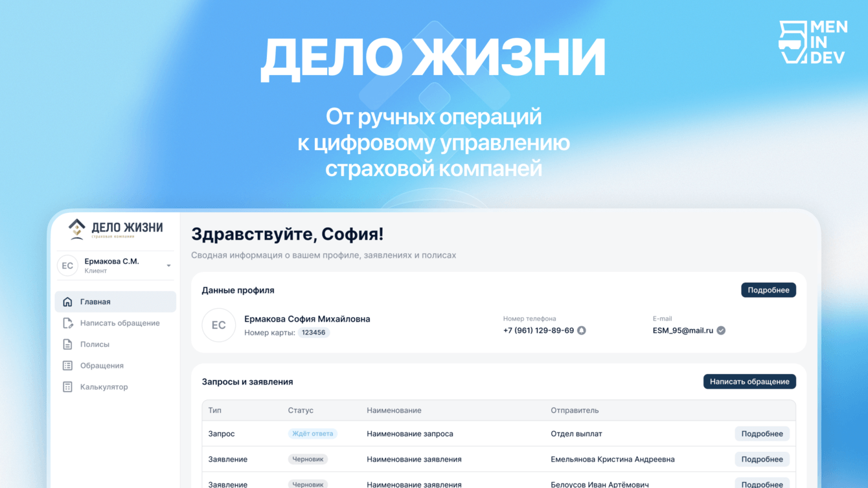Click the verified checkmark beside ESM_95@mail.ru
868x488 pixels.
(720, 330)
